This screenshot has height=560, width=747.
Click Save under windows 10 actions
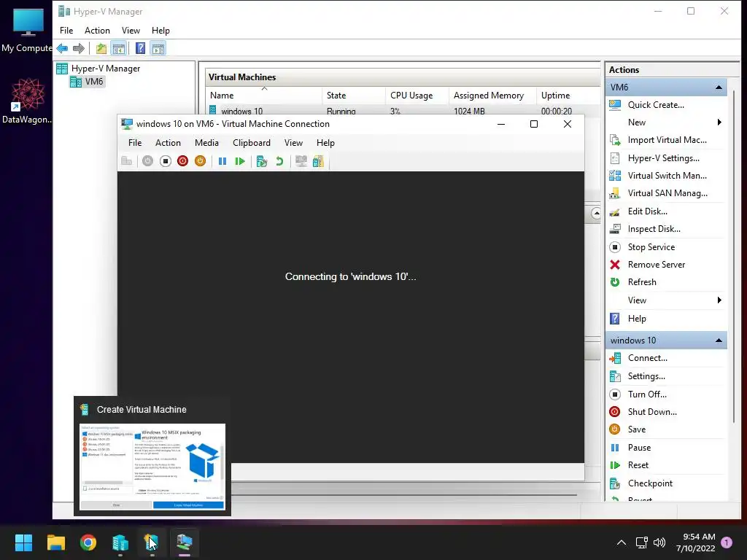[636, 429]
